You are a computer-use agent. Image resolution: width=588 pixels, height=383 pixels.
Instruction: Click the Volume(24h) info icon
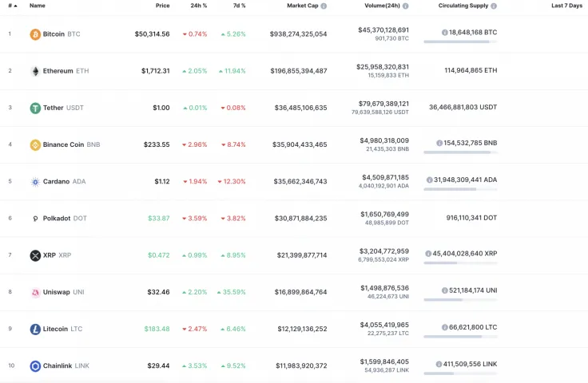coord(406,6)
